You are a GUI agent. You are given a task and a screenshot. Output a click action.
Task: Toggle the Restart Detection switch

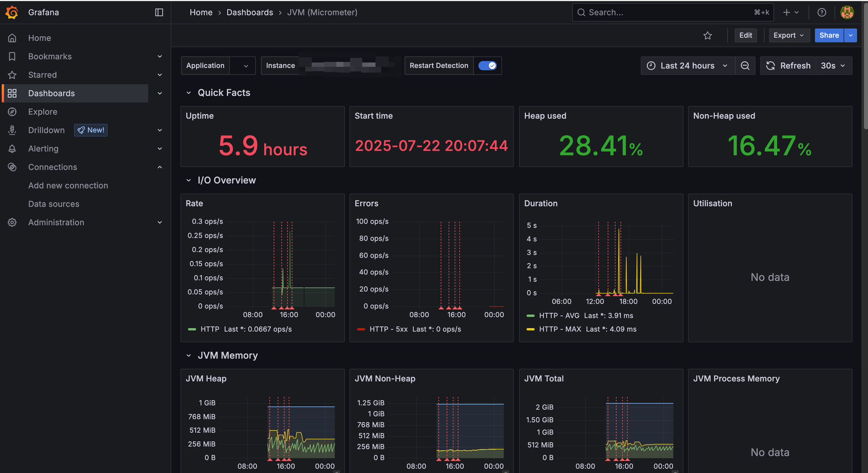pos(487,66)
